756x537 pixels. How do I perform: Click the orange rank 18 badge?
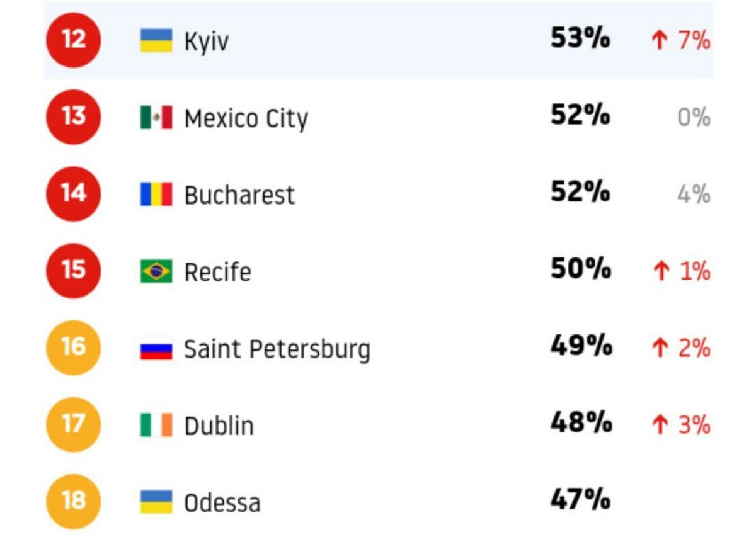coord(73,501)
